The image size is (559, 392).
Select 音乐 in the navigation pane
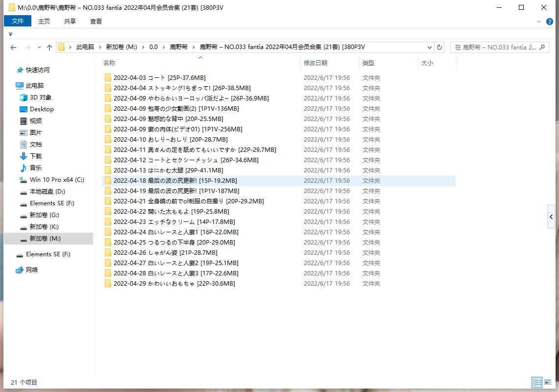coord(35,168)
